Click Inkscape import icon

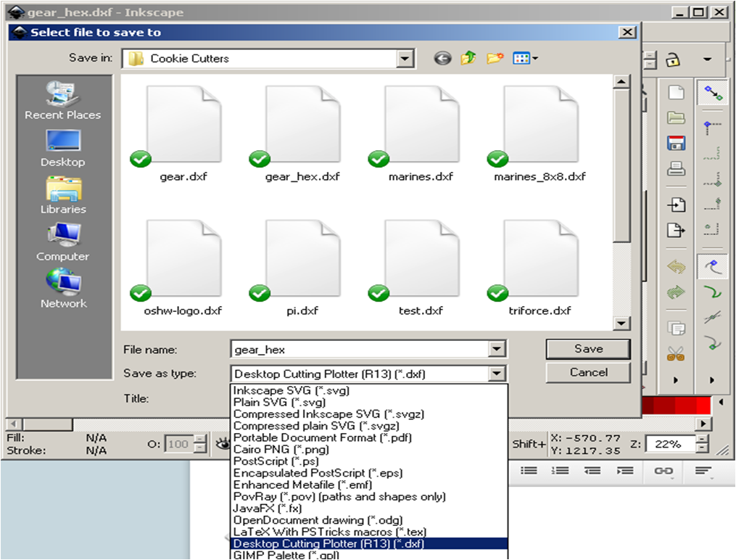pyautogui.click(x=676, y=205)
